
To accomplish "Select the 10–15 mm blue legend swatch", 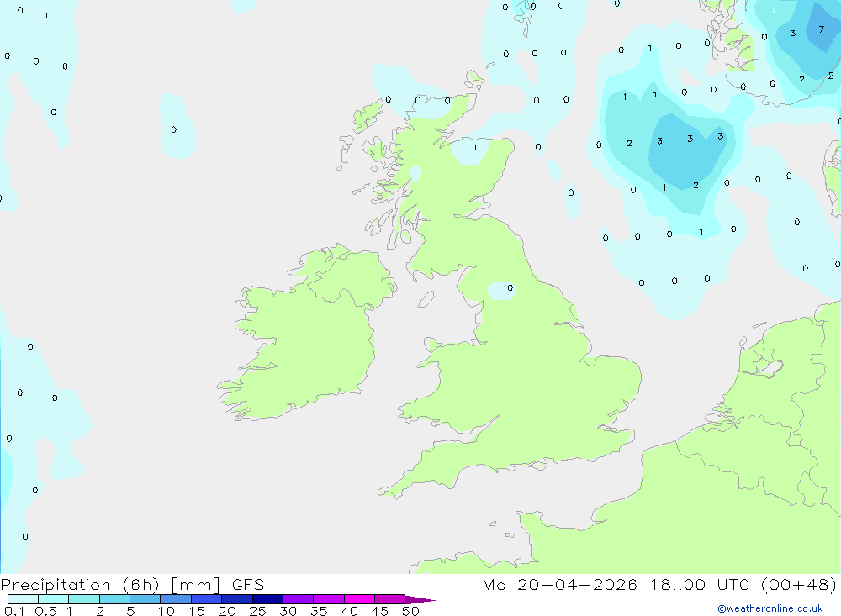I will coord(176,599).
